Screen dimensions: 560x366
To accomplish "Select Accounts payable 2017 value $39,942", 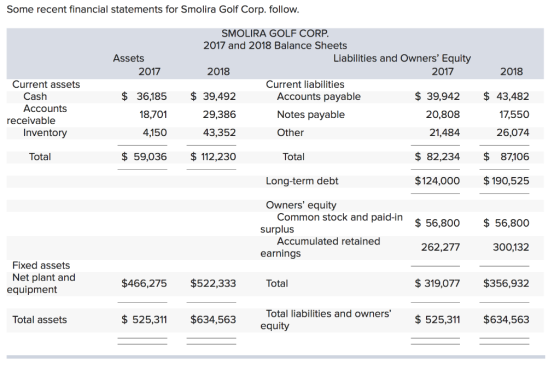I will pos(437,96).
